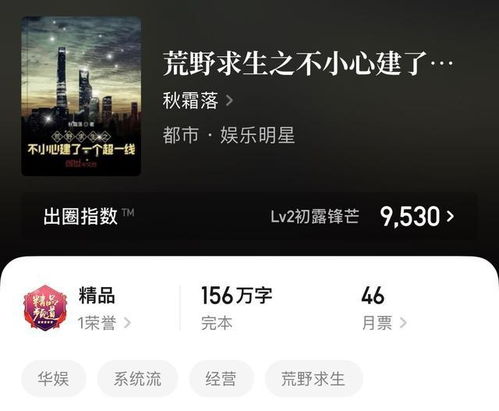Select the 经营 tag
This screenshot has width=499, height=411.
pyautogui.click(x=221, y=379)
